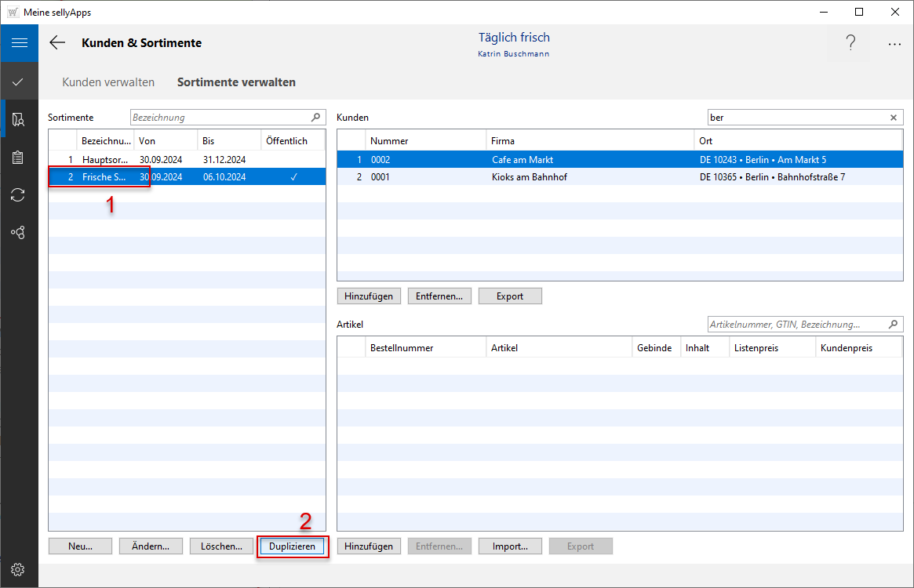
Task: Open settings gear icon
Action: tap(19, 569)
